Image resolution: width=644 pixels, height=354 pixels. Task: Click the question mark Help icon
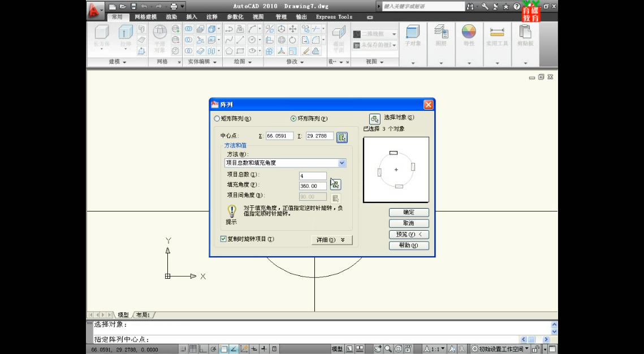(517, 7)
